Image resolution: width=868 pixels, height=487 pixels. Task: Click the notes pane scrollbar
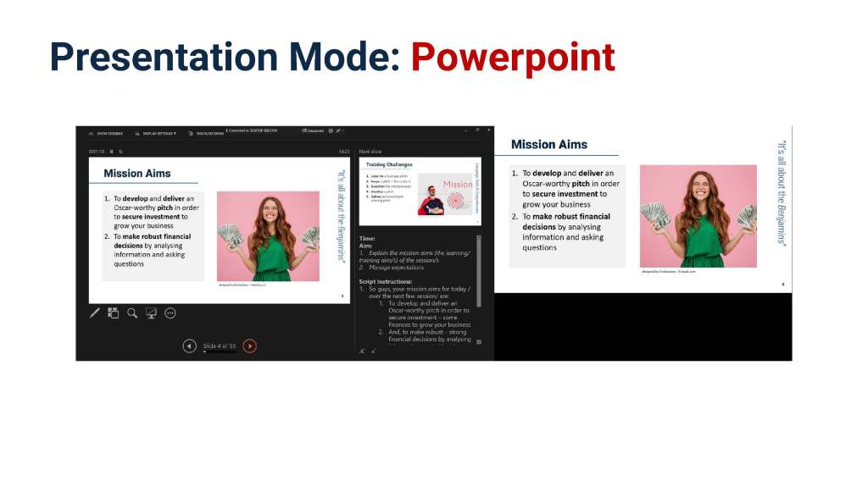click(x=479, y=279)
